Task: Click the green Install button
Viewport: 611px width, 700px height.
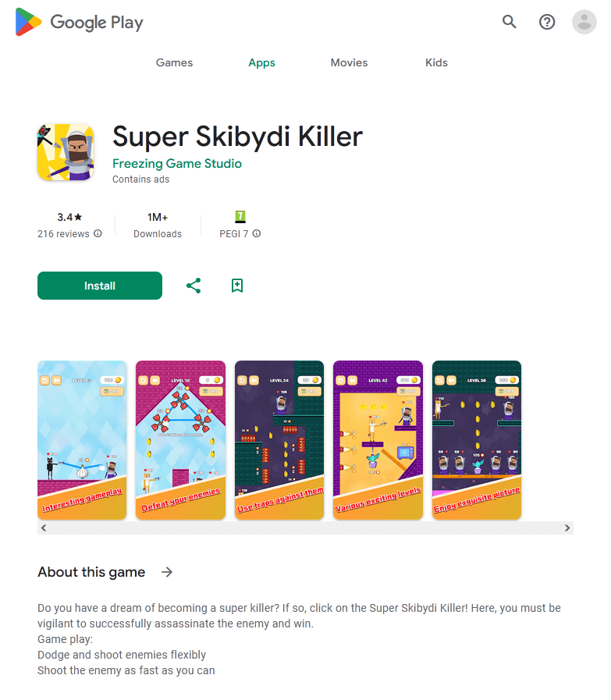Action: pyautogui.click(x=100, y=286)
